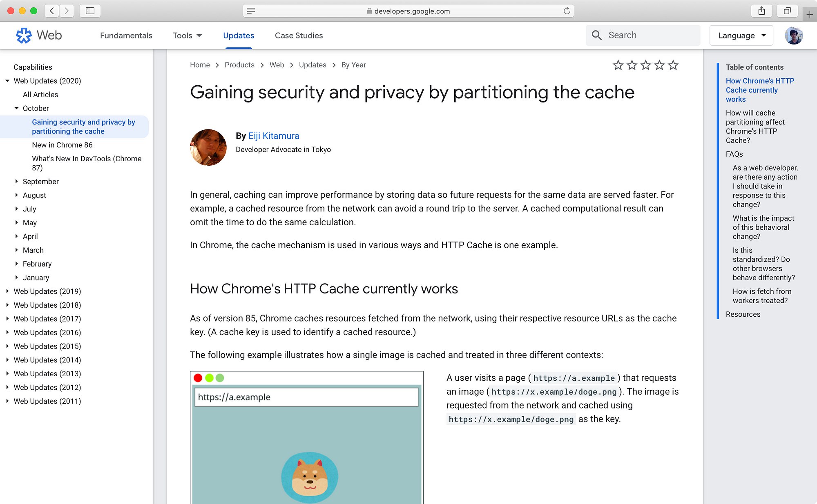Expand Web Updates (2017)
The height and width of the screenshot is (504, 817).
point(7,319)
